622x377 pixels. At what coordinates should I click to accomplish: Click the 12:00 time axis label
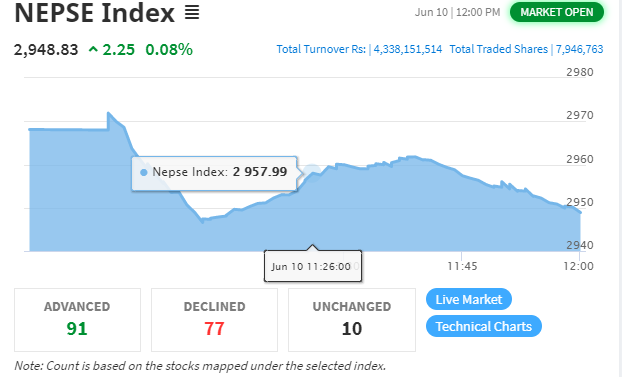[x=578, y=266]
